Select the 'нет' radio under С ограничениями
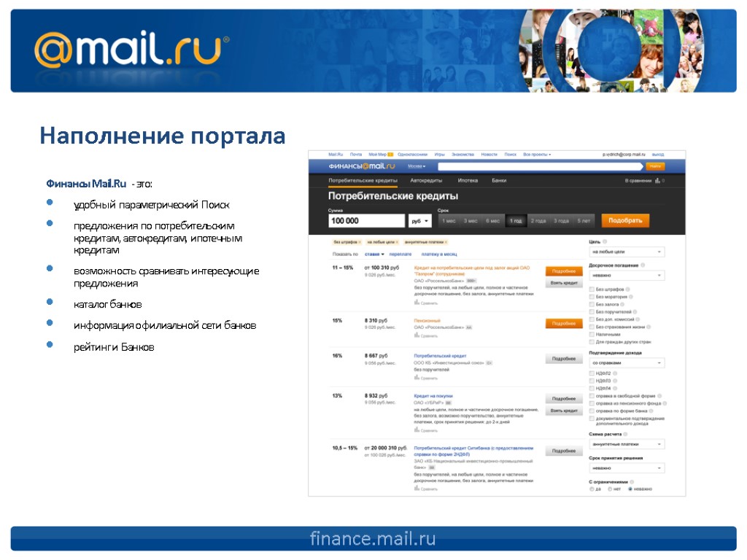The image size is (747, 560). click(610, 489)
